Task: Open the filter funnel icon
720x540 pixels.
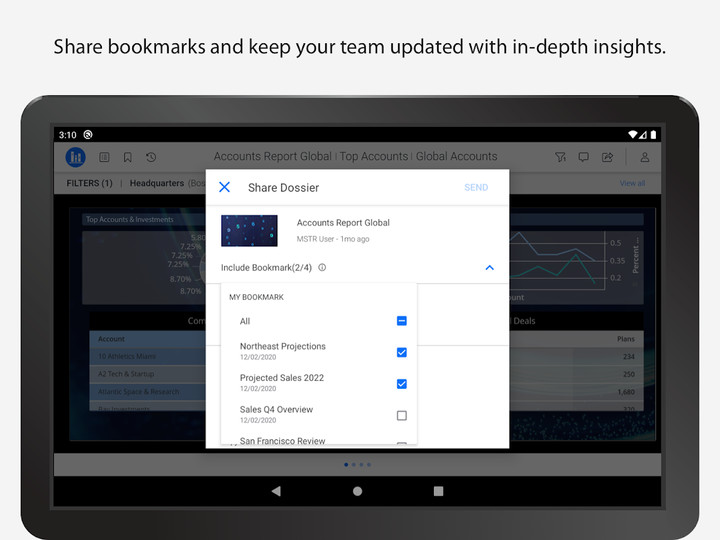Action: coord(560,158)
